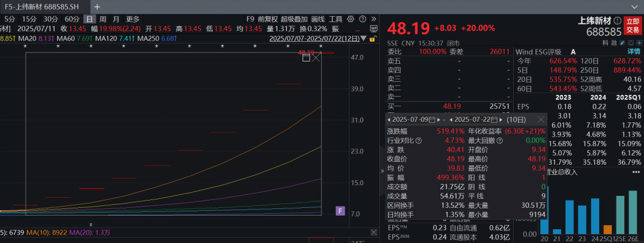This screenshot has height=243, width=644.
Task: Click the purple F marker on chart
Action: coord(340,211)
